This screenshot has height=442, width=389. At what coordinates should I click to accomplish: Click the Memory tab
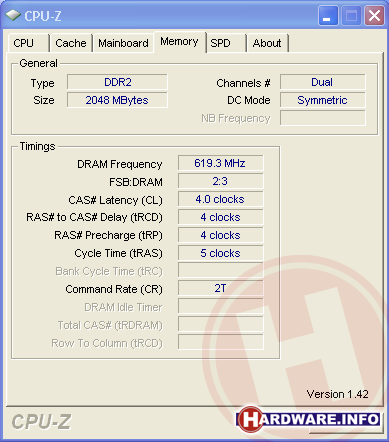[x=179, y=42]
